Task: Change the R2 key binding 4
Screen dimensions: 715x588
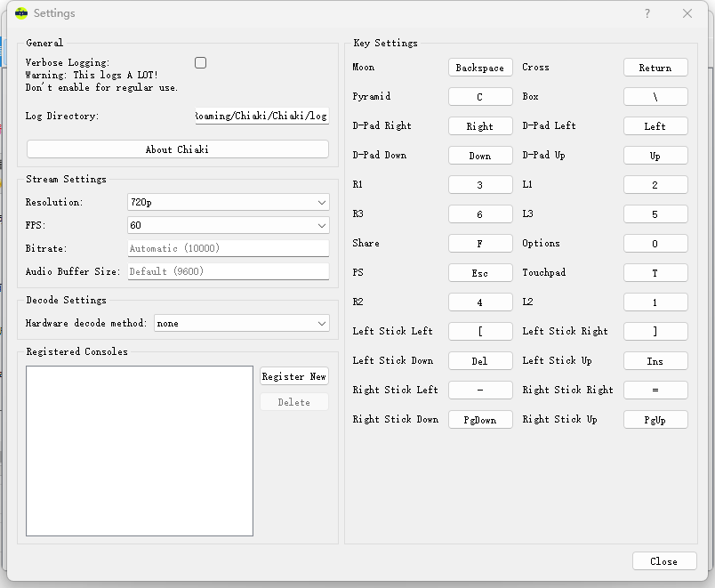Action: (480, 302)
